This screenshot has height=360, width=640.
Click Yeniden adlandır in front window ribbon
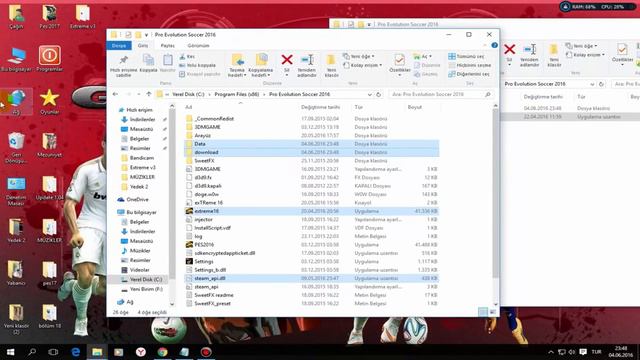click(307, 65)
